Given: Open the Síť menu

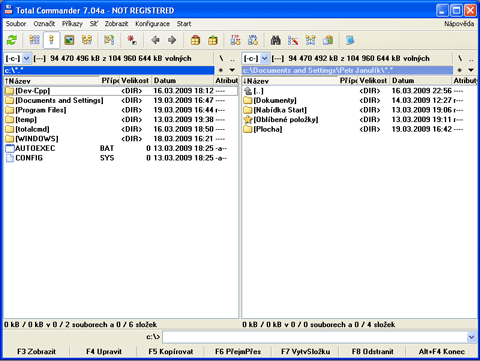Looking at the screenshot, I should click(x=94, y=24).
